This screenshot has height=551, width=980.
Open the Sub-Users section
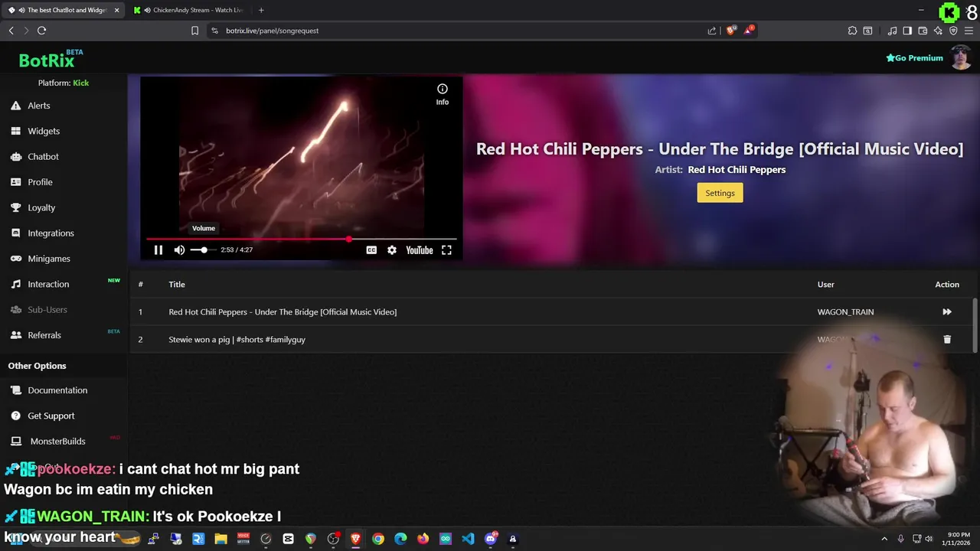click(x=47, y=309)
